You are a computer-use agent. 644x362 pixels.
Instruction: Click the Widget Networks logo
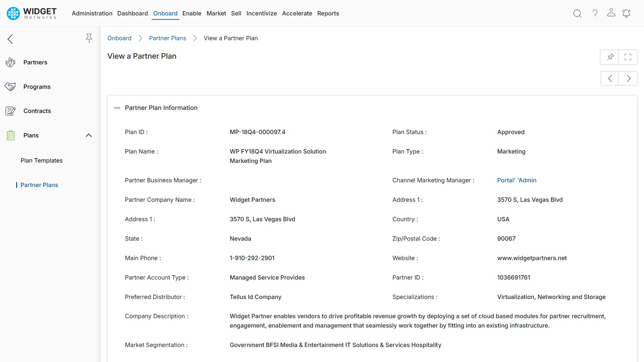click(32, 13)
